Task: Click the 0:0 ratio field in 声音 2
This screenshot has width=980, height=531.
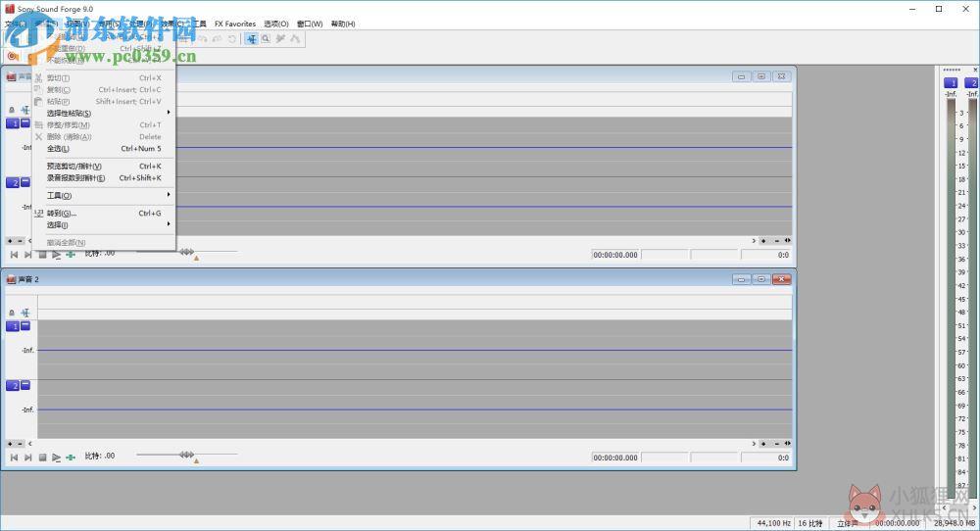Action: point(765,458)
